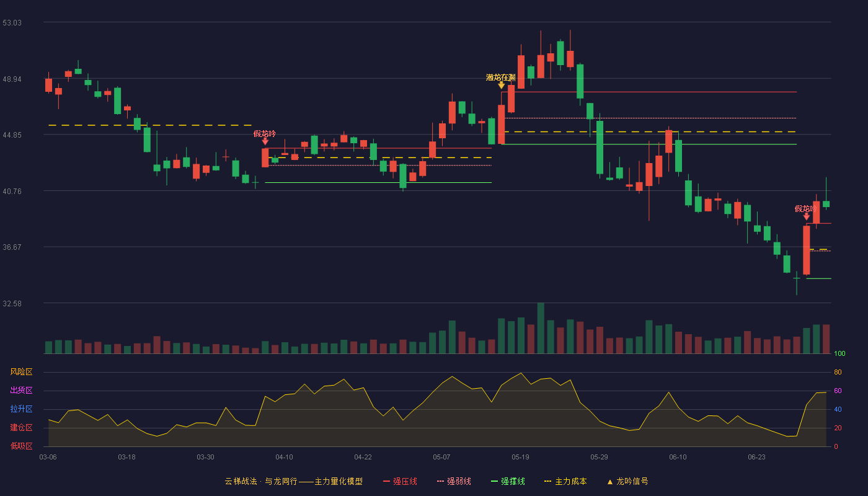Click the 03-06 date label
Viewport: 868px width, 496px height.
tap(48, 457)
